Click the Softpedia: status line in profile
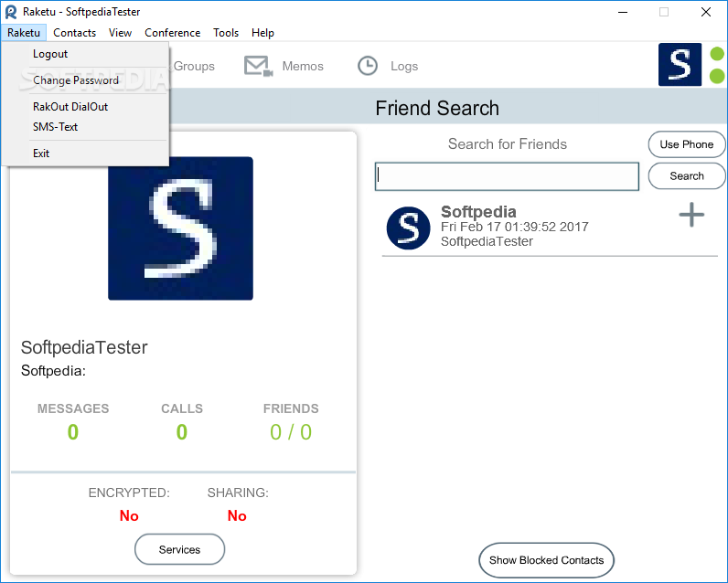The width and height of the screenshot is (728, 583). [53, 371]
